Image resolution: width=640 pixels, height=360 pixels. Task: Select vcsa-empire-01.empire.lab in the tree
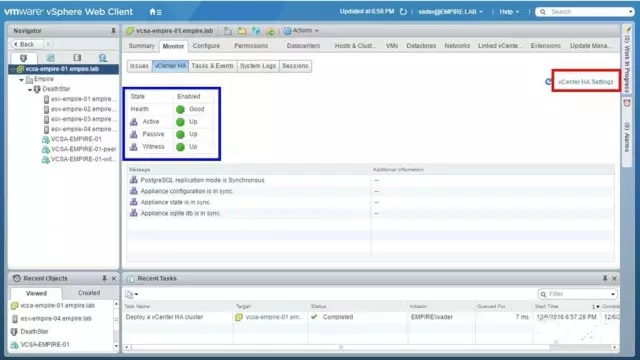click(x=62, y=69)
